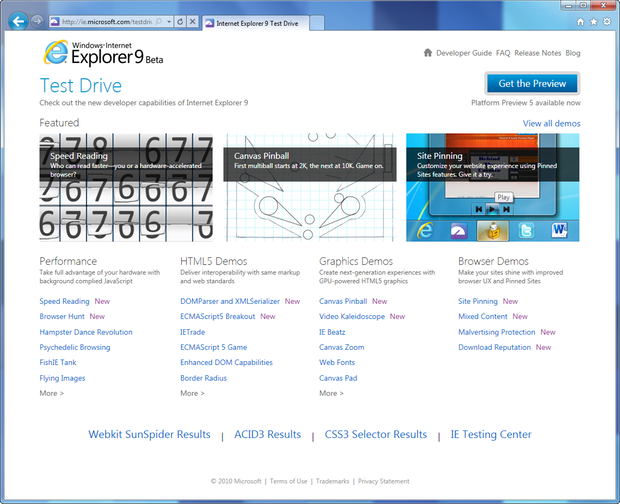Open the Blog link
The height and width of the screenshot is (504, 620).
pos(573,53)
